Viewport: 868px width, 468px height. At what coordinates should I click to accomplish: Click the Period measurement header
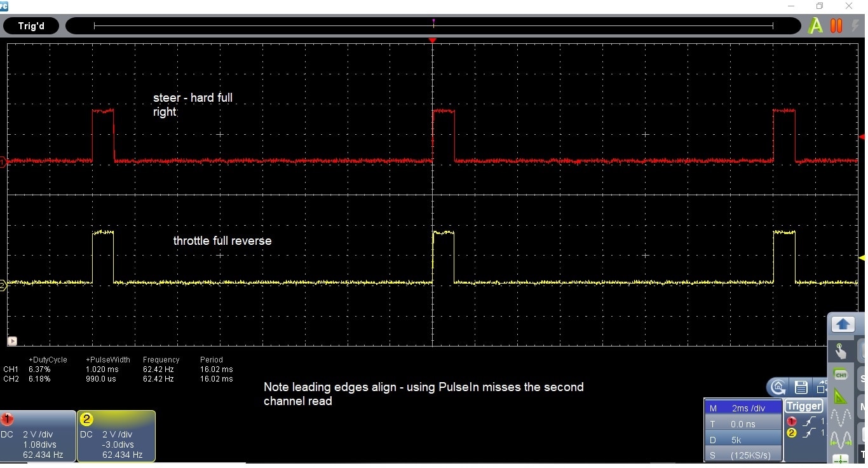[212, 360]
